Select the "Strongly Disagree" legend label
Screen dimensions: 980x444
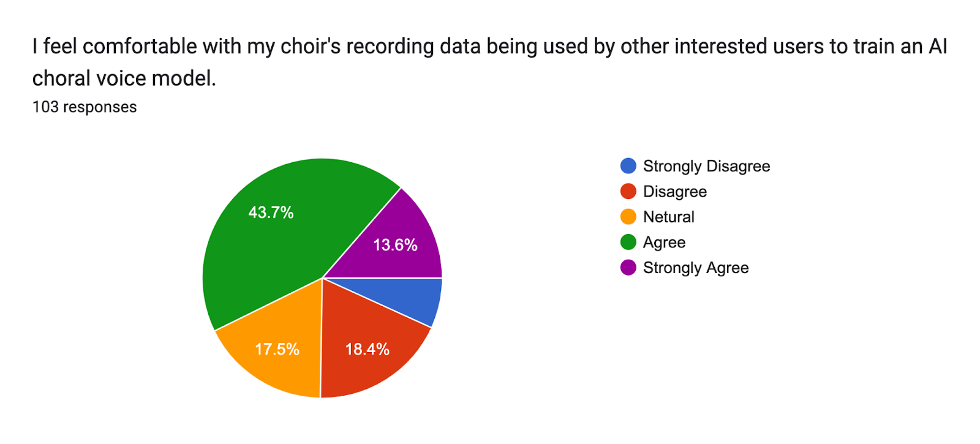tap(706, 166)
